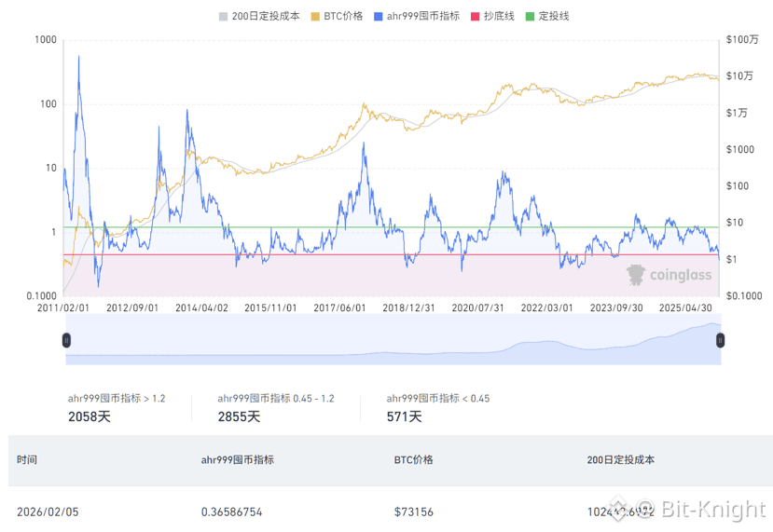This screenshot has width=773, height=532.
Task: Grab the right range slider handle
Action: coord(720,340)
